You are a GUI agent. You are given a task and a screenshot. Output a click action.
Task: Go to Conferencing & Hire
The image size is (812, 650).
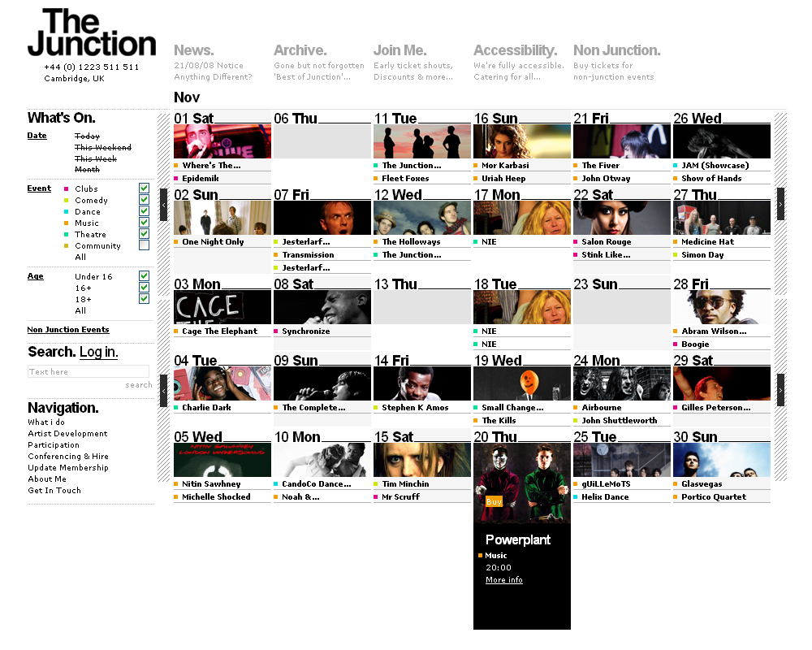(x=68, y=456)
